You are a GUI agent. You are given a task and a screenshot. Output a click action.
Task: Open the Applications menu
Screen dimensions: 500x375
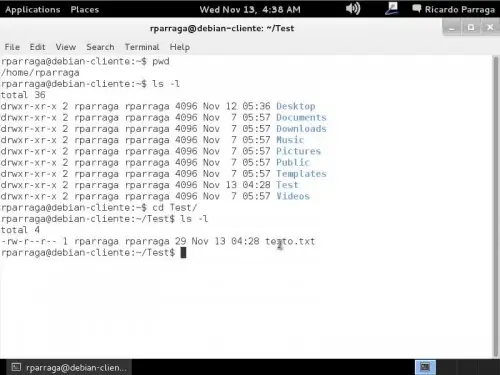(33, 9)
